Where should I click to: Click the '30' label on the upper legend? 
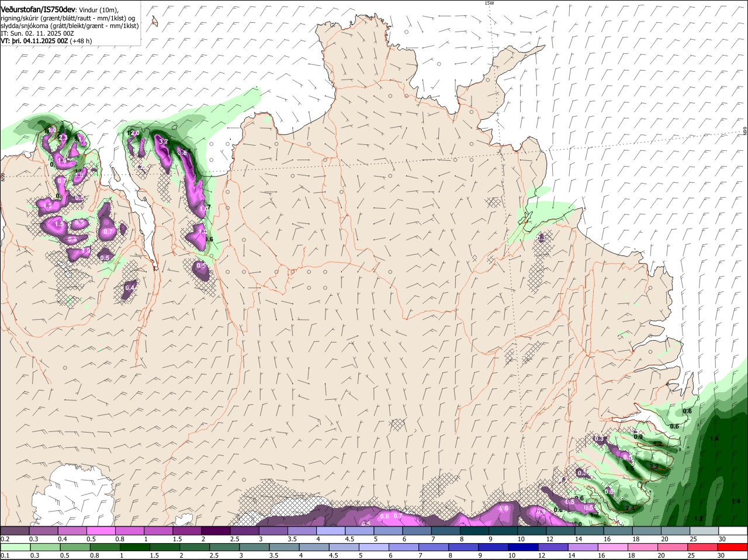(x=722, y=539)
